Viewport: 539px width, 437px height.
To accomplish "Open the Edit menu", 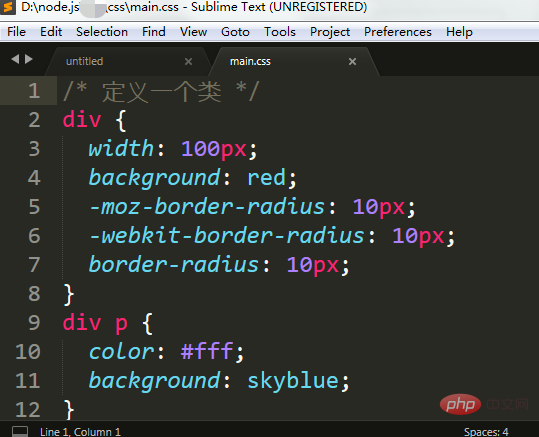I will pyautogui.click(x=51, y=32).
